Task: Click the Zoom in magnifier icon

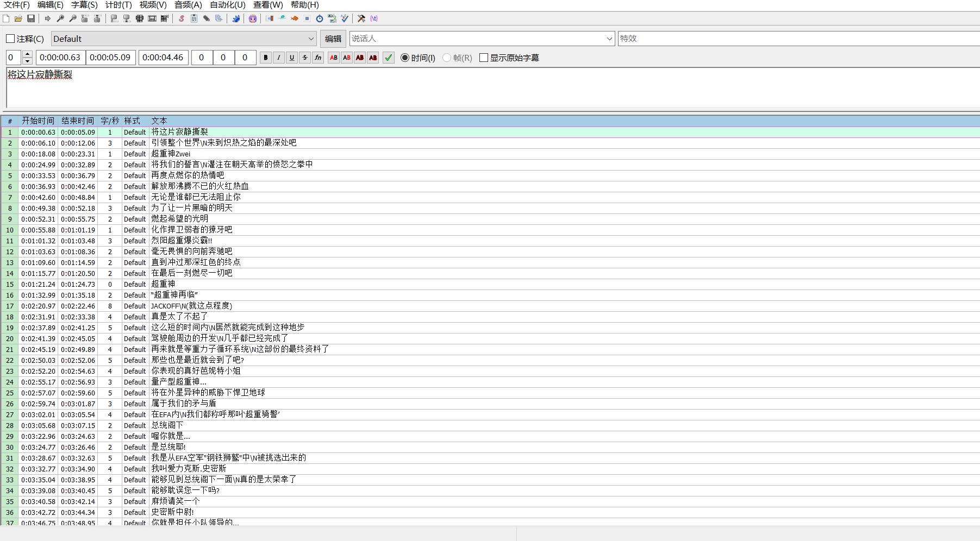Action: click(60, 18)
